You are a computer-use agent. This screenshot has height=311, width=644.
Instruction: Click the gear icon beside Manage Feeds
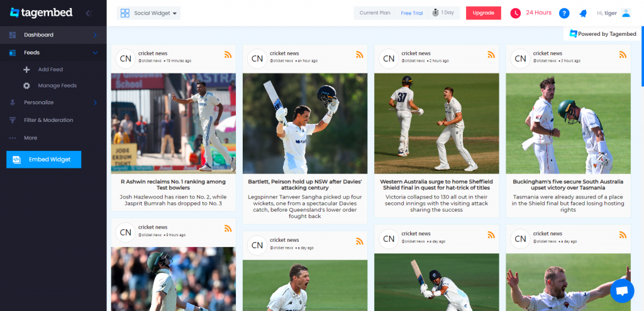(x=26, y=85)
